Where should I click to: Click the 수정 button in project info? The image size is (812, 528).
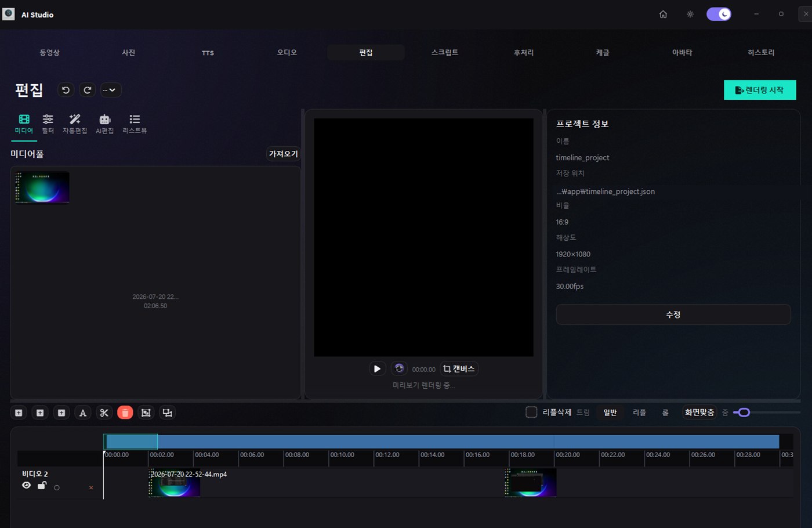pyautogui.click(x=673, y=314)
